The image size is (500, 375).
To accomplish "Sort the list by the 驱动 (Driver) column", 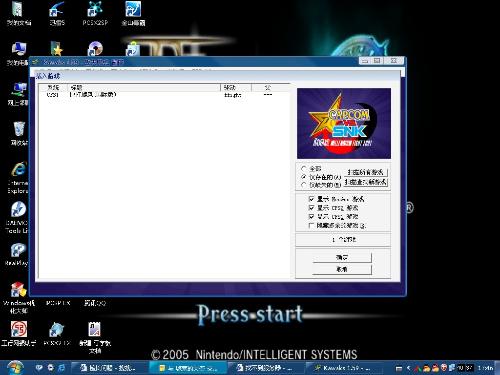I will (236, 88).
